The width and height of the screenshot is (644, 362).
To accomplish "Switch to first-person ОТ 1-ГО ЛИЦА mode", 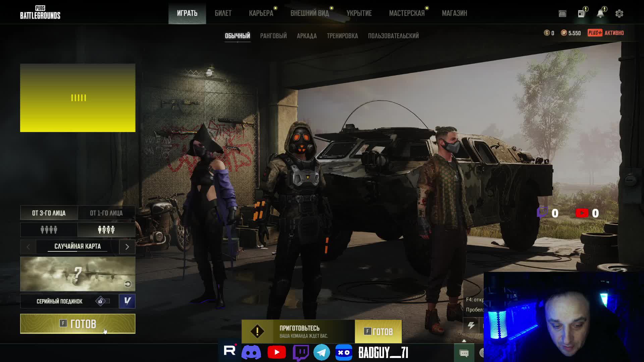I will (x=106, y=213).
